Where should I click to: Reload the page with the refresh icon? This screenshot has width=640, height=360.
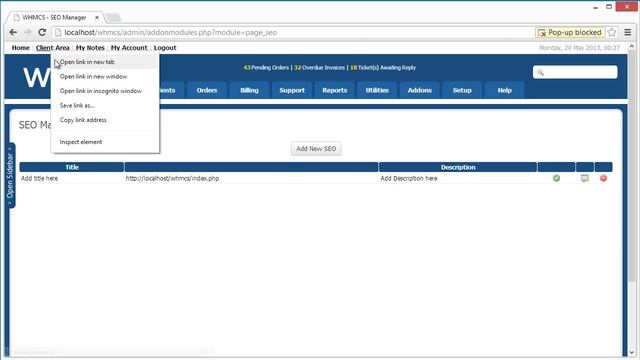(x=42, y=32)
